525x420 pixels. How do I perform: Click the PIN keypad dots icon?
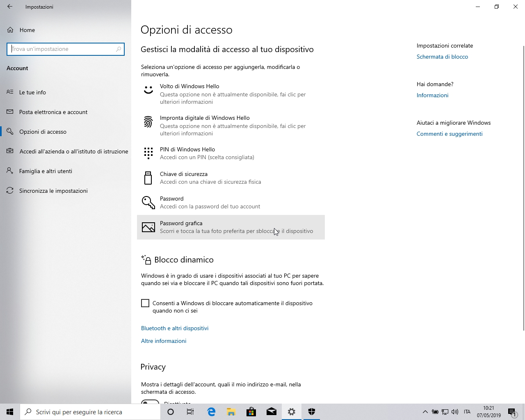click(x=148, y=153)
